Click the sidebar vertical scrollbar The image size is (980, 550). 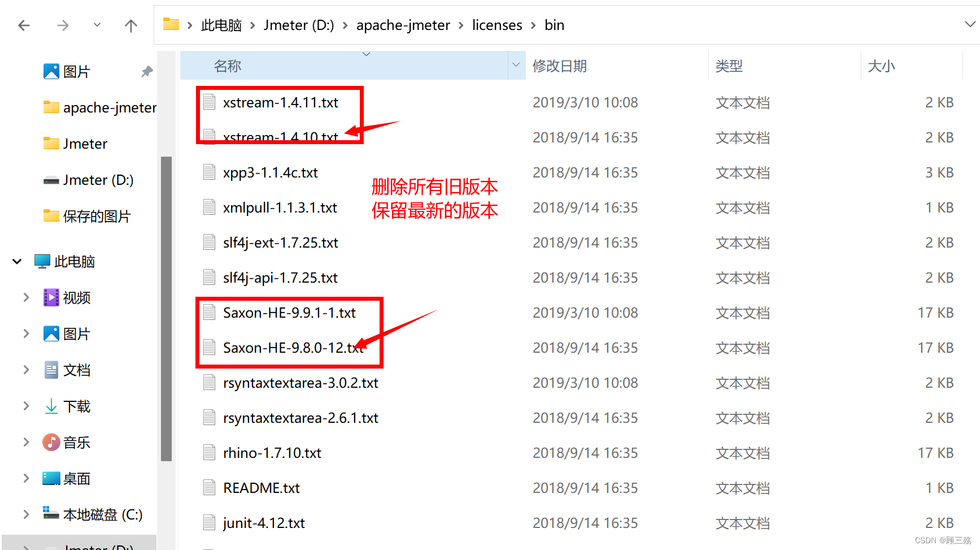pyautogui.click(x=166, y=309)
